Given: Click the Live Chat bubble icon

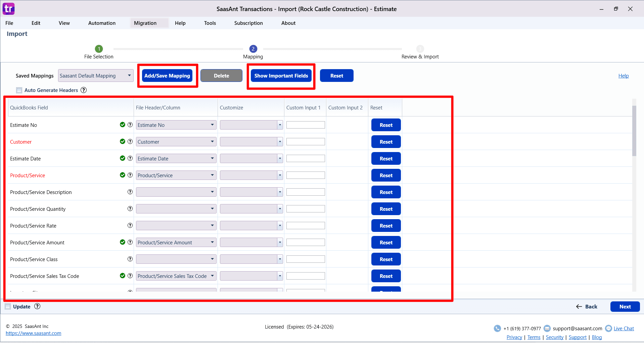Looking at the screenshot, I should (x=608, y=329).
